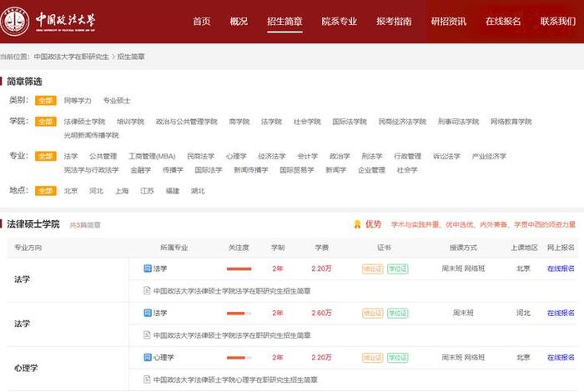This screenshot has height=392, width=584.
Task: Click the blue icon beside 心理学 in the table
Action: 148,357
